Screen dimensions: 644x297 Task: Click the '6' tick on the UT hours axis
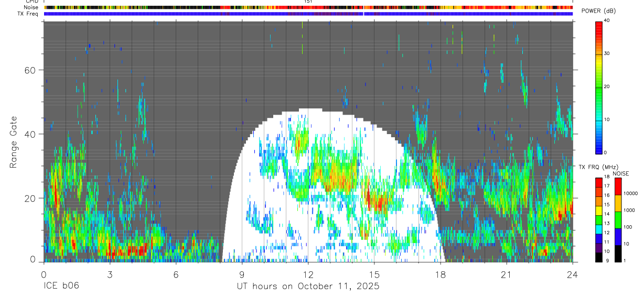point(176,274)
